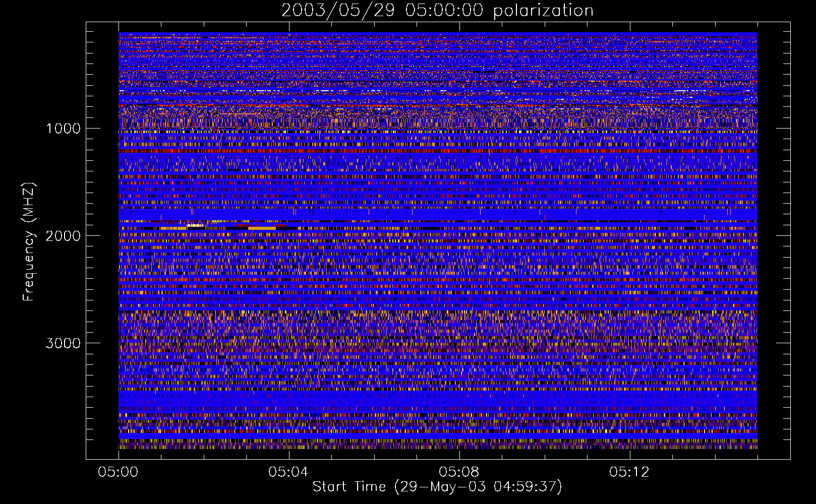This screenshot has height=504, width=816.
Task: Click the '05:08' time axis label
Action: [459, 472]
